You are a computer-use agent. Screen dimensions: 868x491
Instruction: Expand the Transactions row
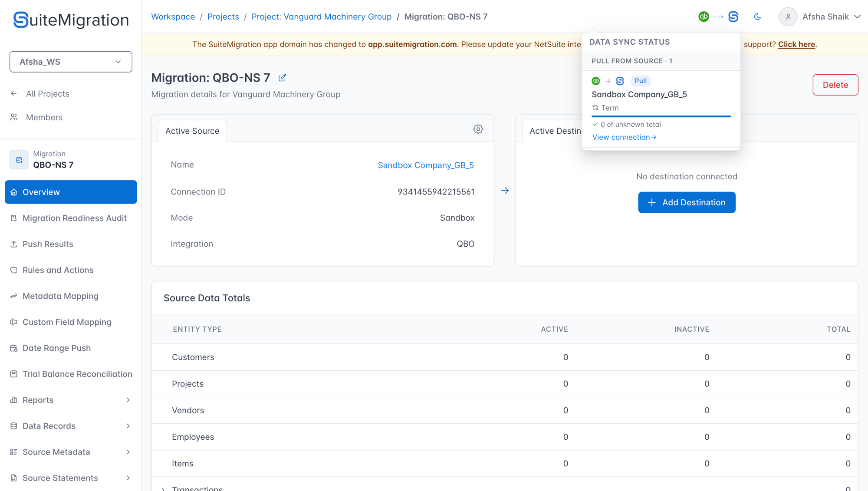(x=163, y=489)
